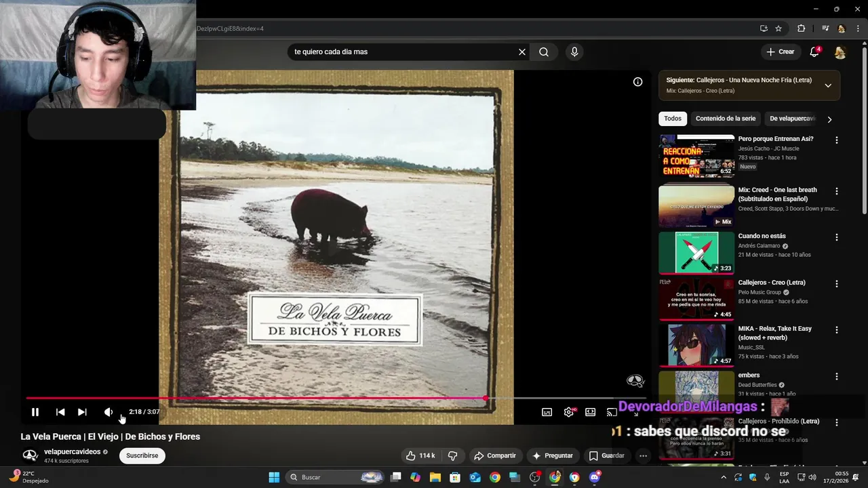Click the search field with 'te quiero cada dia mas'
Screen dimensions: 868x488
coord(403,52)
